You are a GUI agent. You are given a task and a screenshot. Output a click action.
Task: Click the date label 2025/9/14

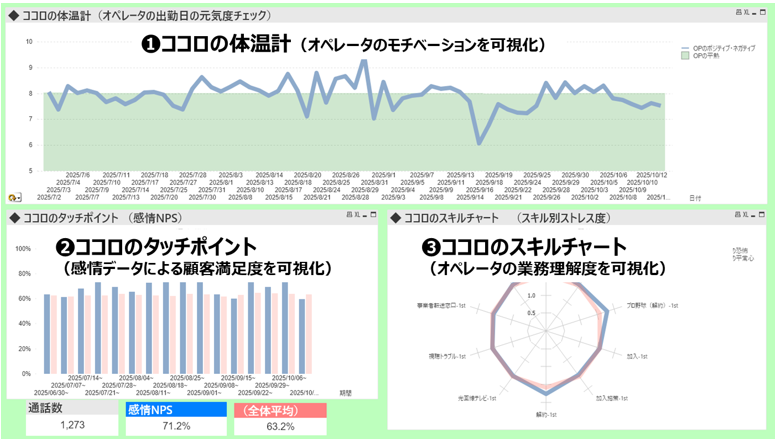tap(470, 197)
